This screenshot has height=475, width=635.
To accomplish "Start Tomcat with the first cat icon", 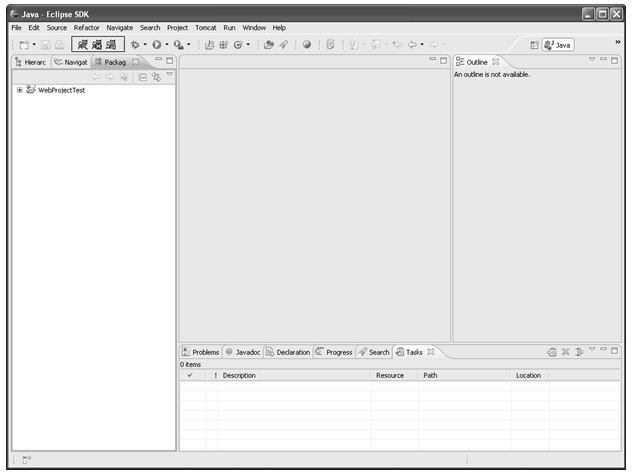I will [x=83, y=45].
